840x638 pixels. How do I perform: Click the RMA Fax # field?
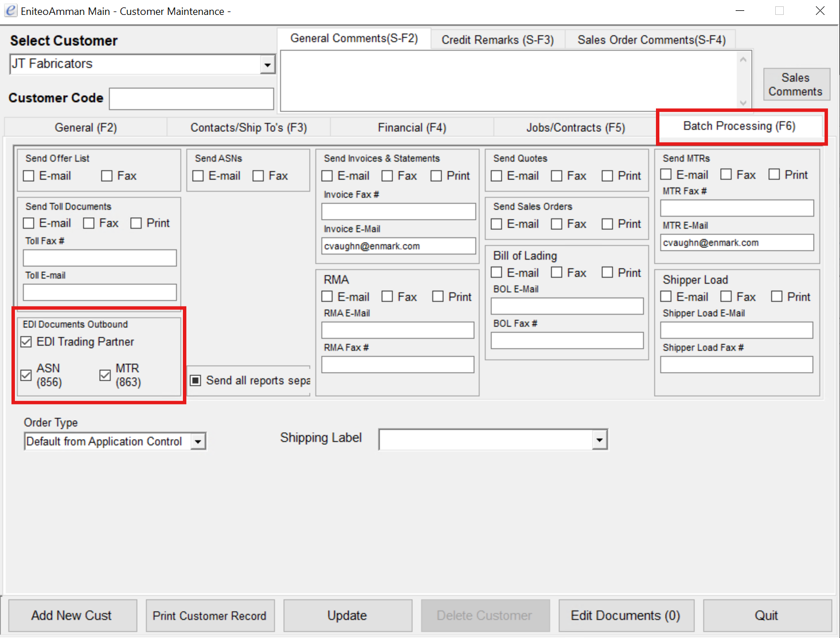click(398, 365)
